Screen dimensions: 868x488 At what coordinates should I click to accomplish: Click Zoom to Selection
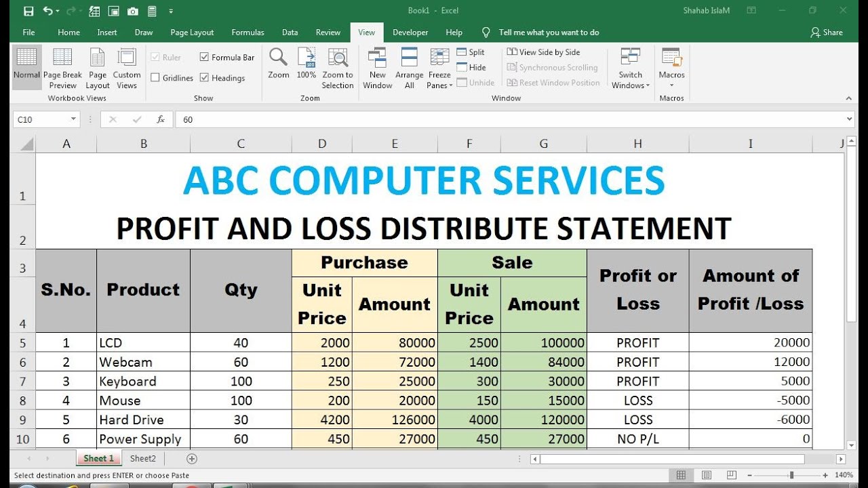point(338,68)
